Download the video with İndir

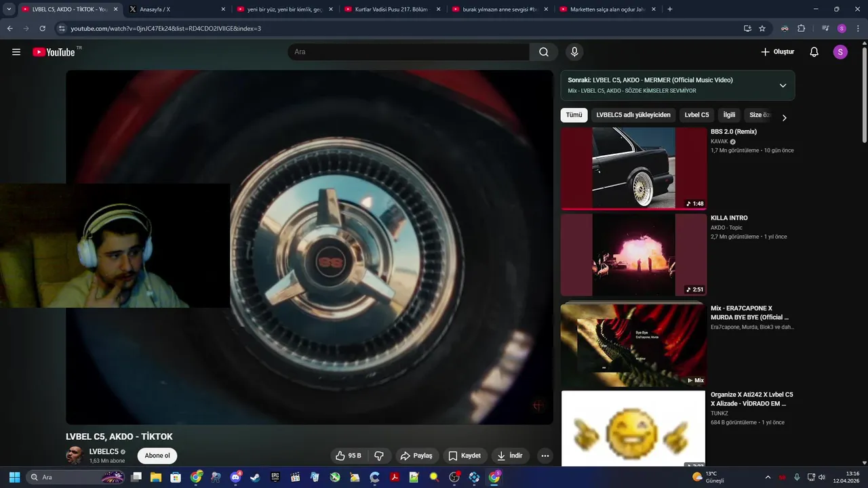pyautogui.click(x=510, y=455)
